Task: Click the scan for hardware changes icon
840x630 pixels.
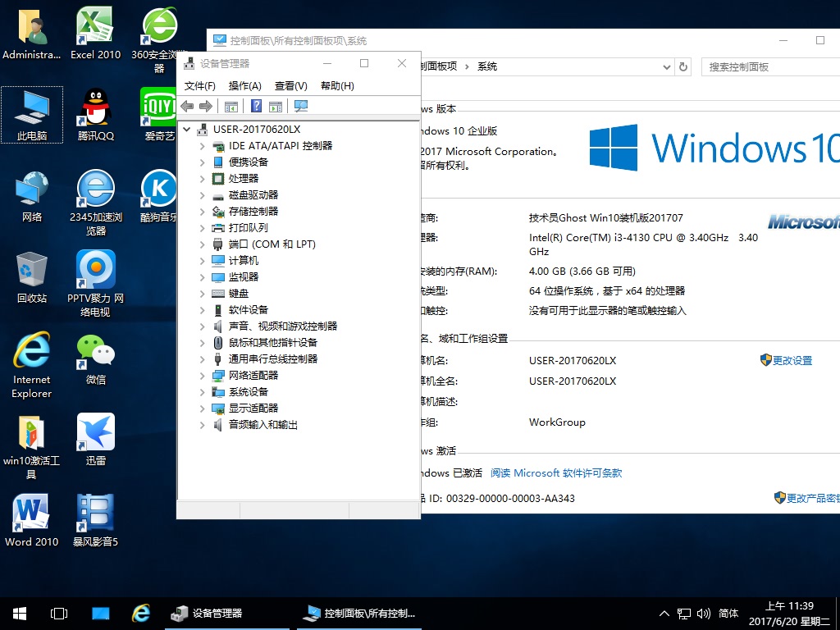Action: pos(302,106)
